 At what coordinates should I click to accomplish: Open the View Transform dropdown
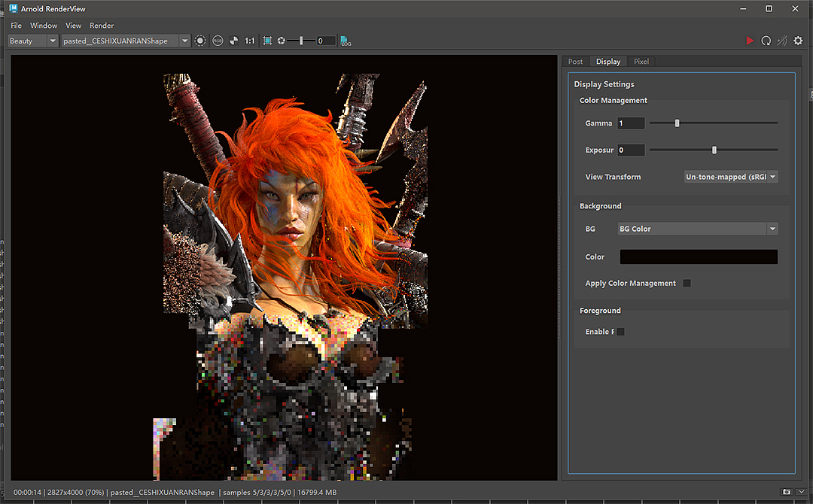[x=730, y=177]
